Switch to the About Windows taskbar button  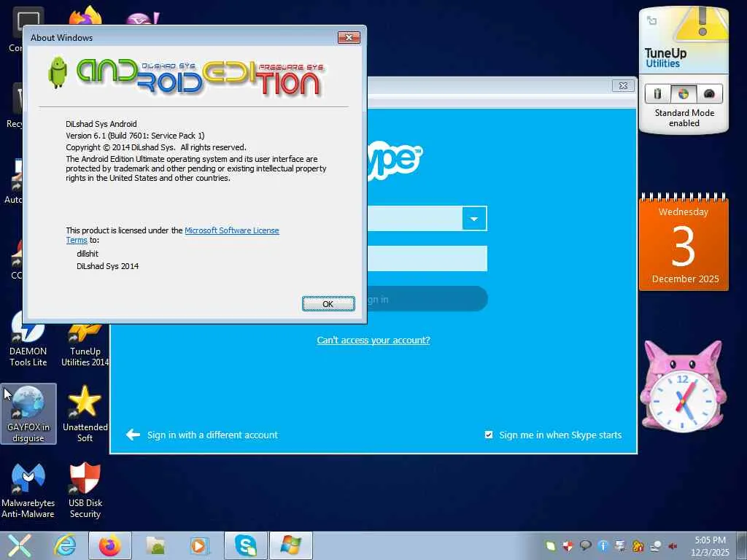coord(291,545)
